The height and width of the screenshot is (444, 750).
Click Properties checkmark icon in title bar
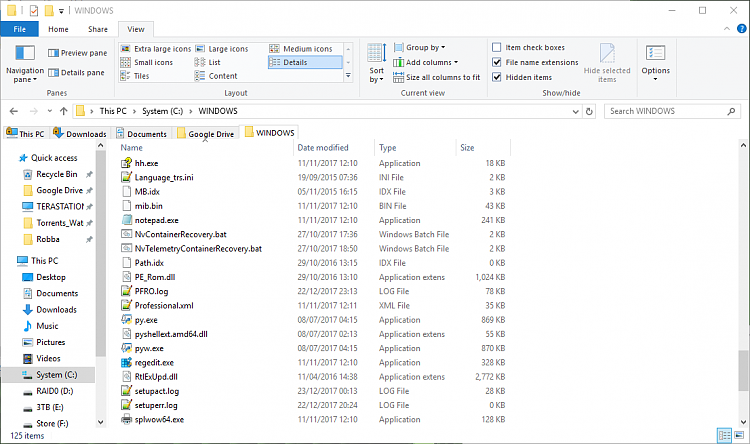point(34,10)
